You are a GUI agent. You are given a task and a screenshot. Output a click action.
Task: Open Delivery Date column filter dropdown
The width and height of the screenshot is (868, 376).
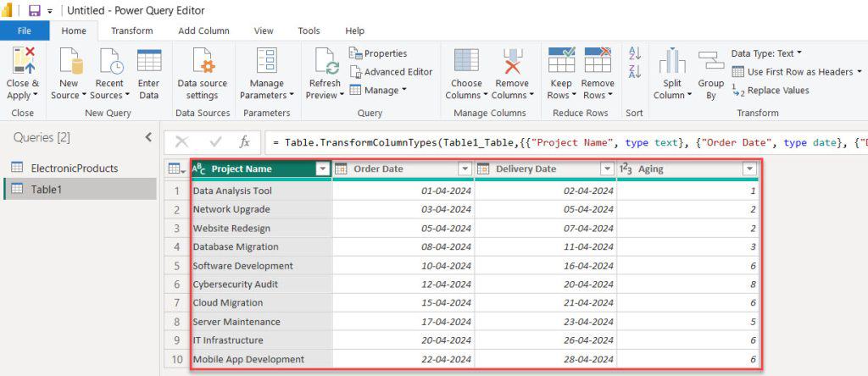(x=608, y=169)
